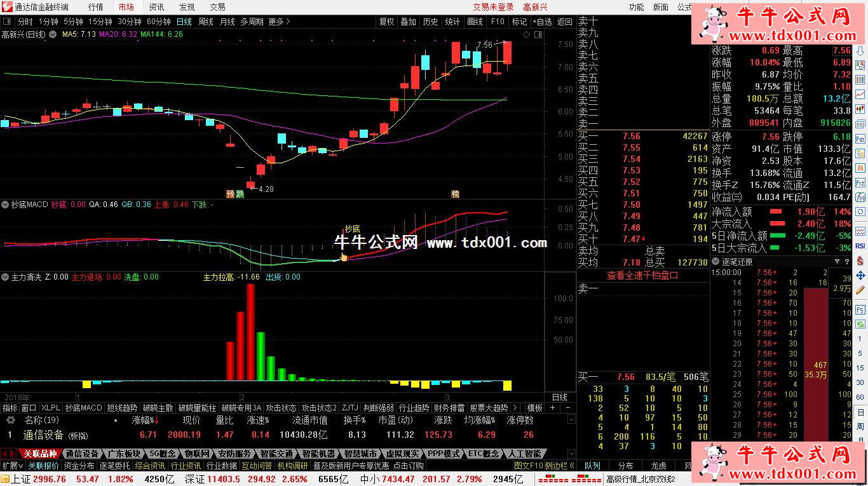Expand the 扩展 dropdown

[11, 466]
